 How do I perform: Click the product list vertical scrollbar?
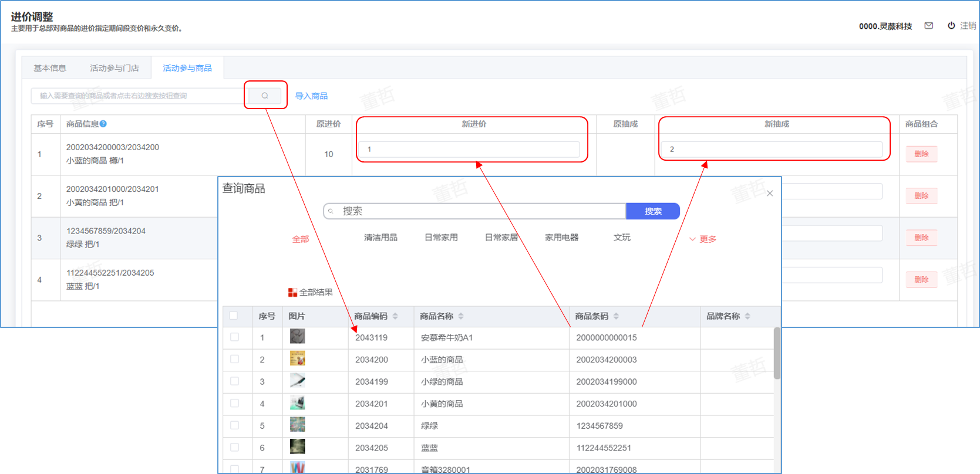click(x=777, y=353)
